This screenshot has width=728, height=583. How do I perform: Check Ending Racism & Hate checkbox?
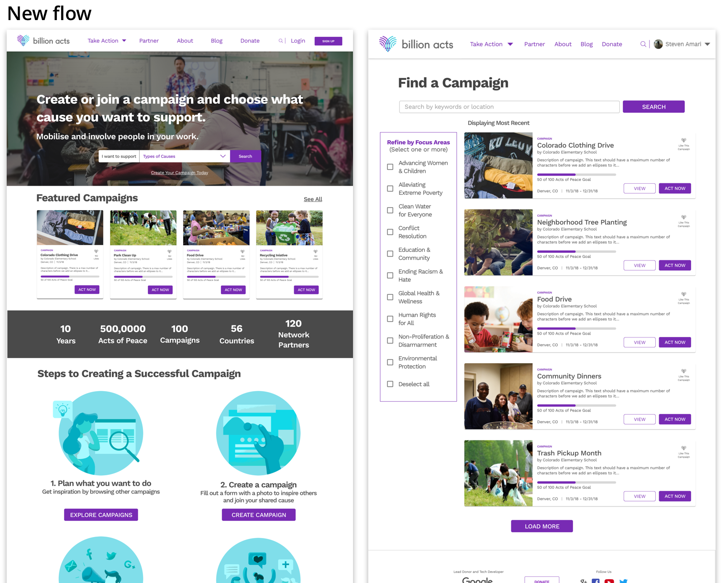[390, 275]
